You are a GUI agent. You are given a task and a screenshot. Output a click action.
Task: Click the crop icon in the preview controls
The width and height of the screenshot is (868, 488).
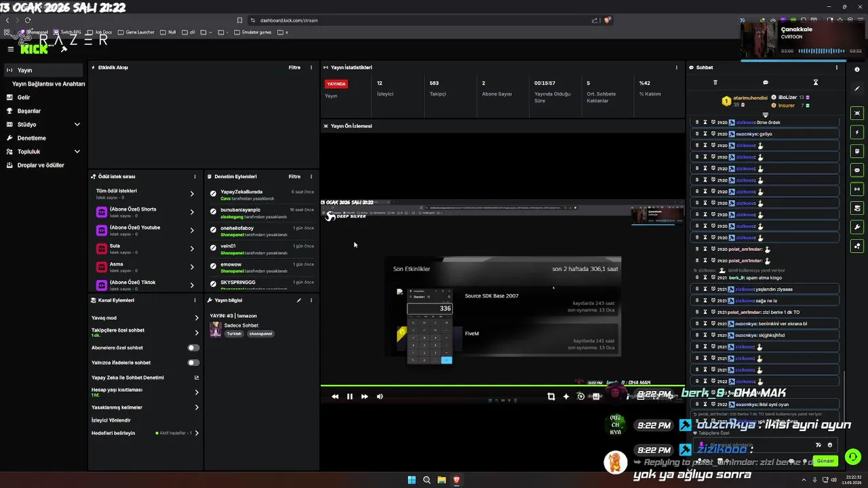coord(551,396)
